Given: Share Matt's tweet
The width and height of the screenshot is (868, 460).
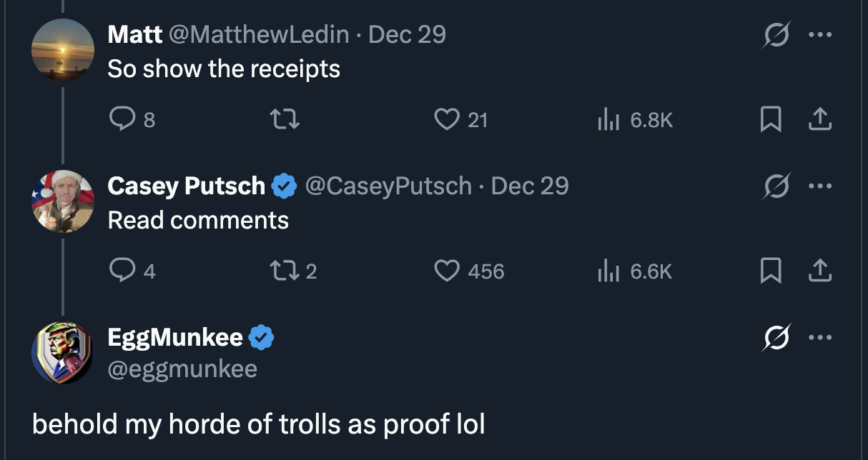Looking at the screenshot, I should [819, 120].
